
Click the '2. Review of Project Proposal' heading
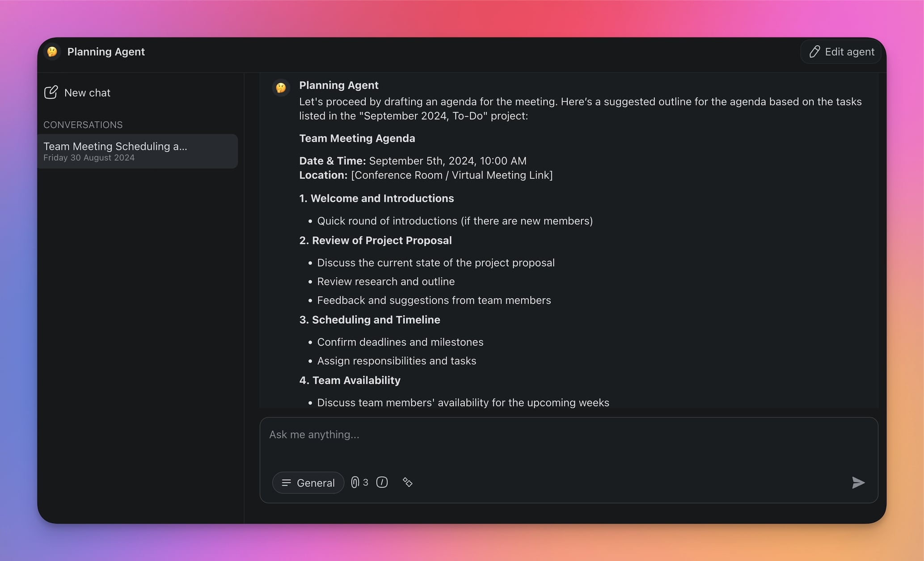[376, 240]
